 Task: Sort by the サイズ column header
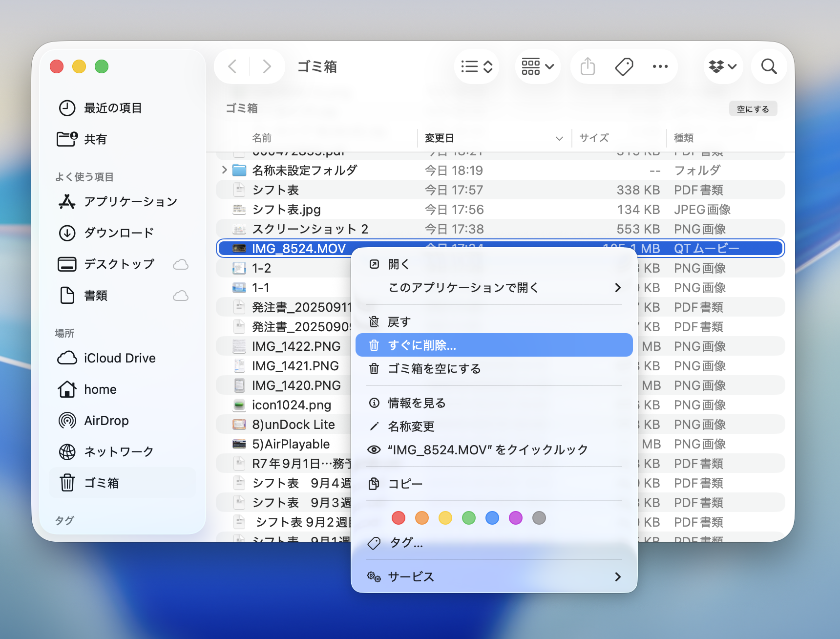point(594,138)
